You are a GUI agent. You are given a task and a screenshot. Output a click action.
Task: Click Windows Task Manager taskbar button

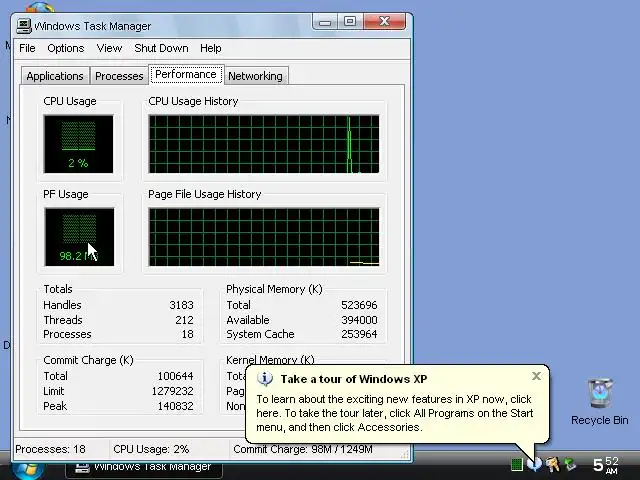tap(144, 467)
